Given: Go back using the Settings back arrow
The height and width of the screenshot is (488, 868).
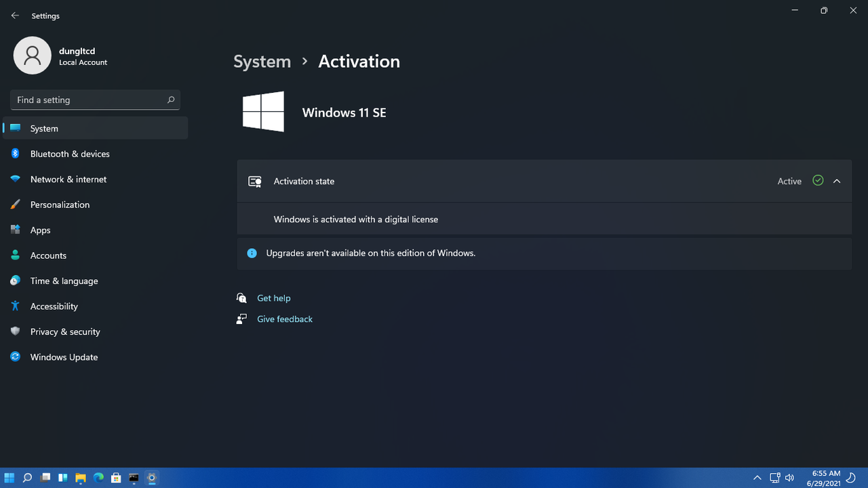Looking at the screenshot, I should coord(15,16).
